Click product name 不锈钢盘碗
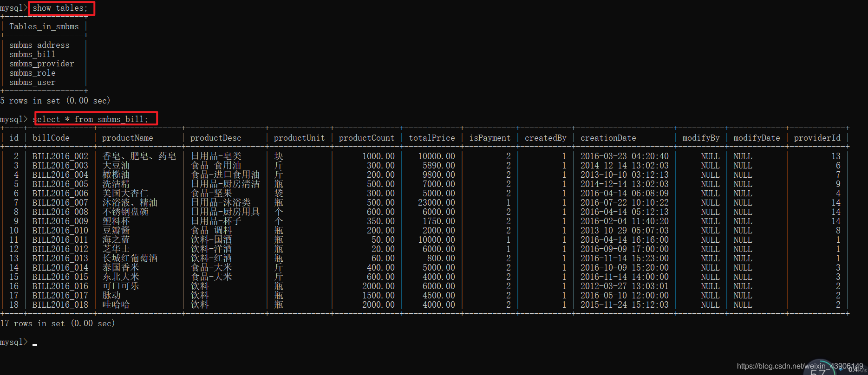Image resolution: width=868 pixels, height=375 pixels. (125, 212)
